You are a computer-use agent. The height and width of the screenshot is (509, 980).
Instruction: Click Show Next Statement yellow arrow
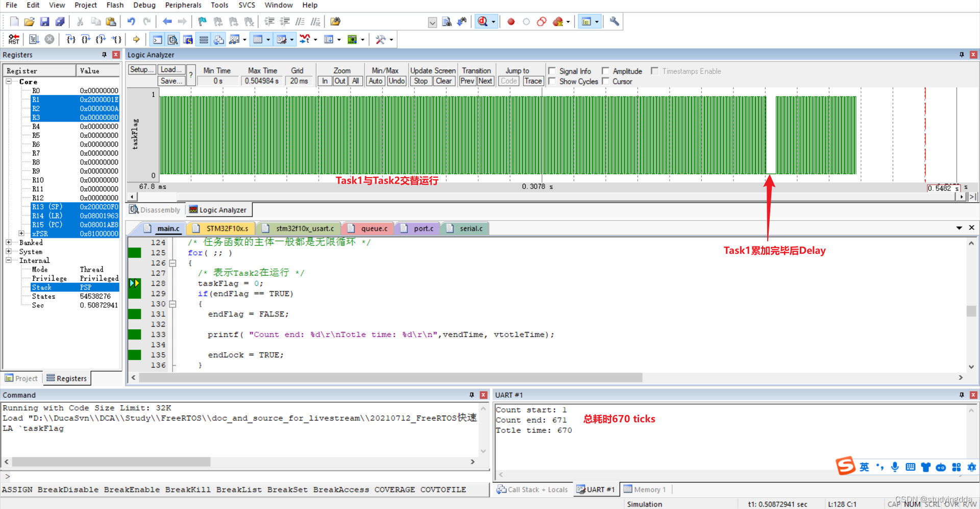[x=136, y=39]
